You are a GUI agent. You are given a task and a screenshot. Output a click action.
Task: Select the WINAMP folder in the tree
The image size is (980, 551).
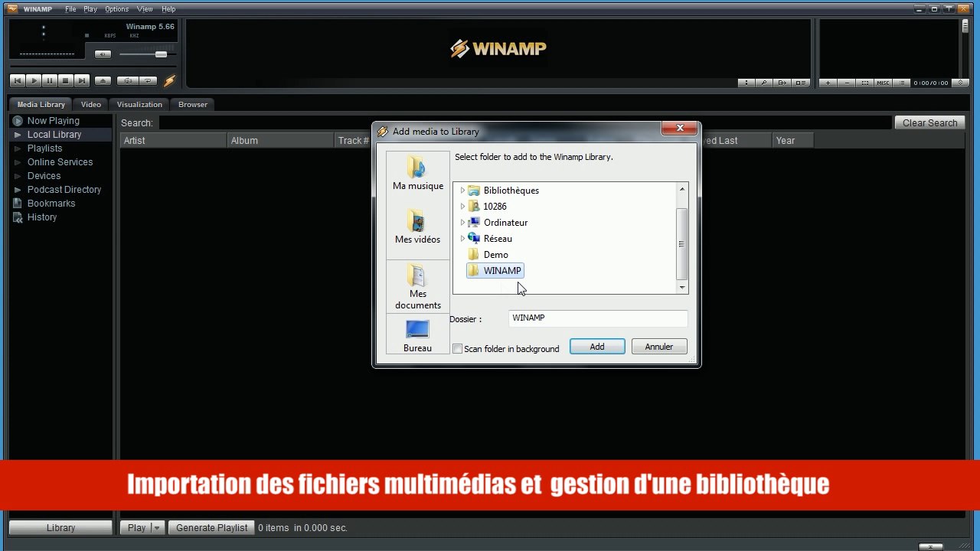coord(495,271)
